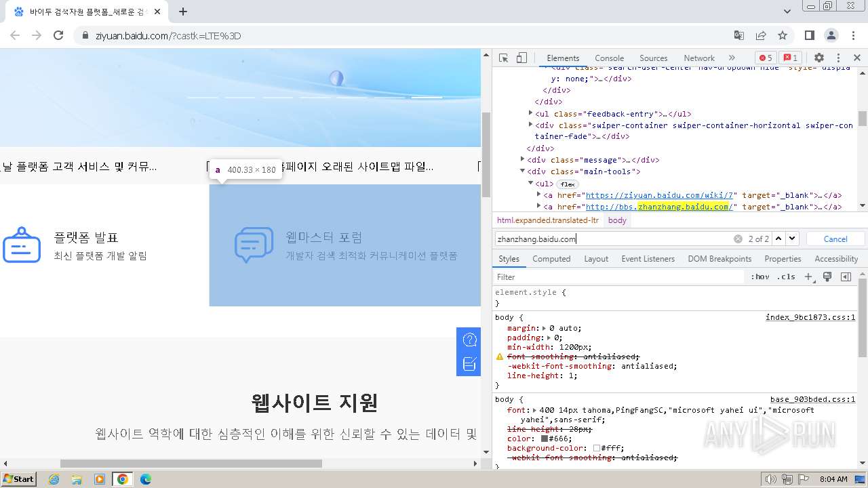Screen dimensions: 868x488
Task: Open the #fff background color swatch
Action: (597, 448)
